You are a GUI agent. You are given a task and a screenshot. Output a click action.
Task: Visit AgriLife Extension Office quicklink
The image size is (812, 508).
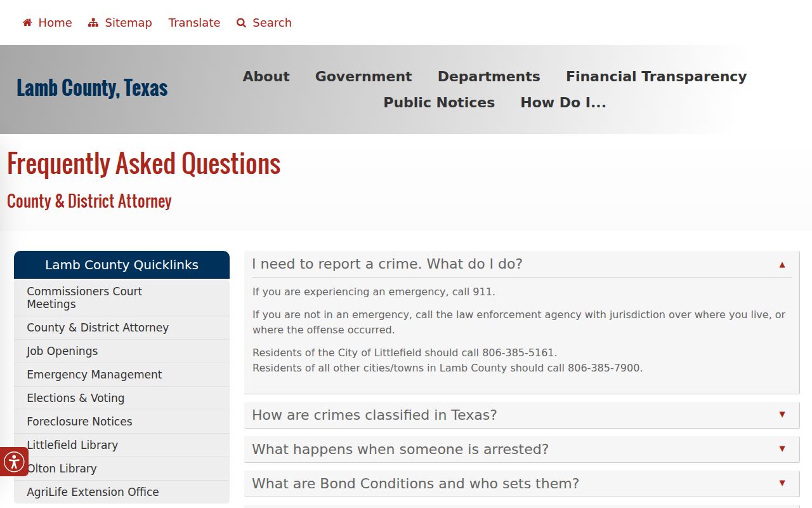tap(122, 492)
